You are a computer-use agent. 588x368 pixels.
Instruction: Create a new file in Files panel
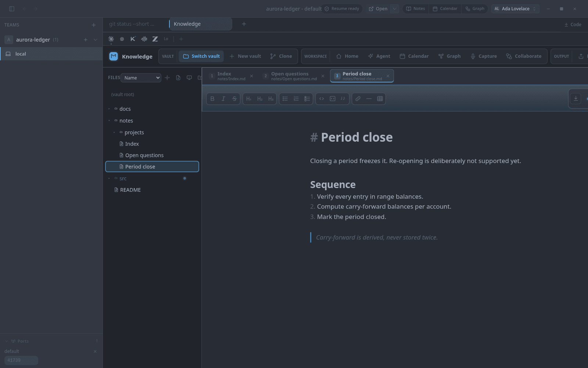(x=178, y=78)
